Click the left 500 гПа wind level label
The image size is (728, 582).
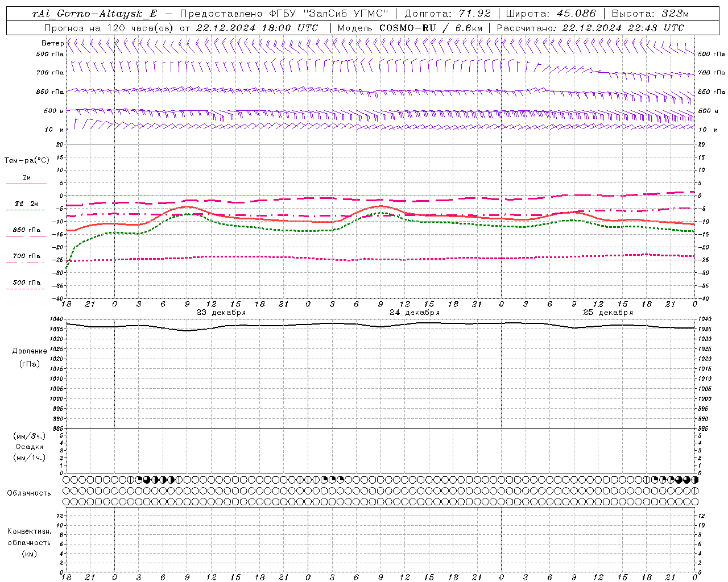click(50, 54)
